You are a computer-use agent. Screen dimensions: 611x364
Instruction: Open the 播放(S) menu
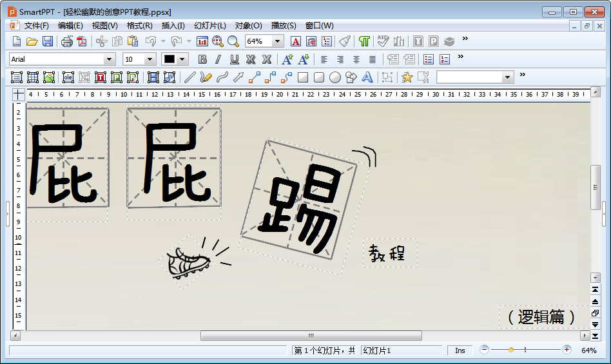pos(284,26)
